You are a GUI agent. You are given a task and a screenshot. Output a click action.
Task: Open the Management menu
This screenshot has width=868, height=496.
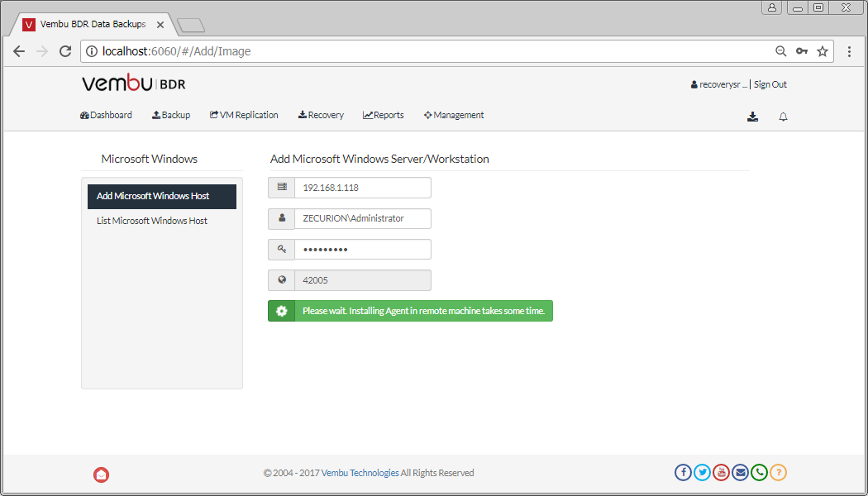[x=454, y=115]
